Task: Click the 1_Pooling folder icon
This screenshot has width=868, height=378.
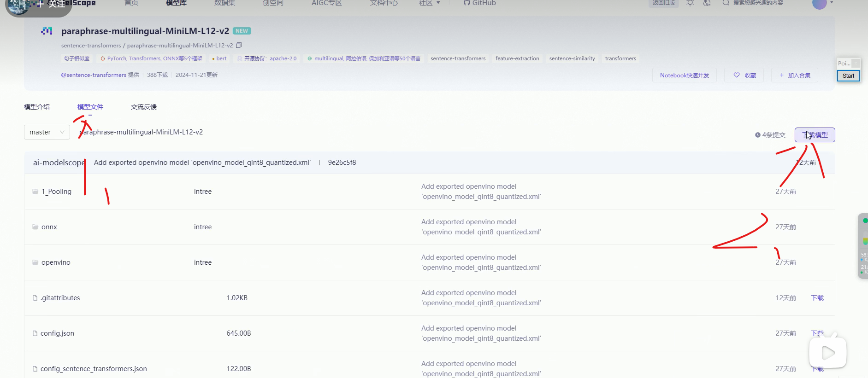Action: [35, 191]
